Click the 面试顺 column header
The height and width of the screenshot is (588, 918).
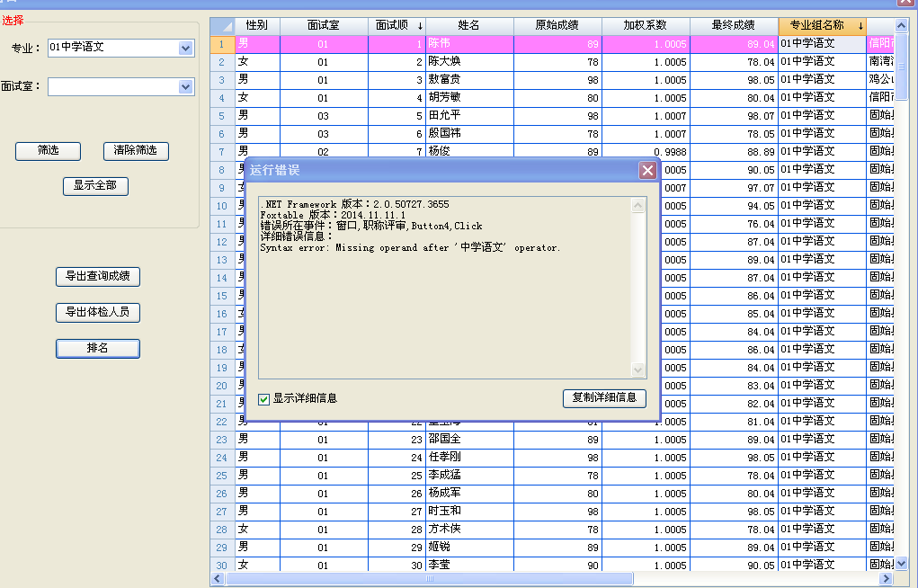tap(397, 26)
